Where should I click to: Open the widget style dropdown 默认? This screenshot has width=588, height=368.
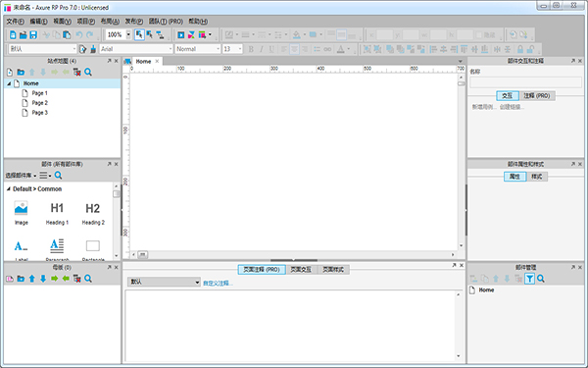coord(42,49)
